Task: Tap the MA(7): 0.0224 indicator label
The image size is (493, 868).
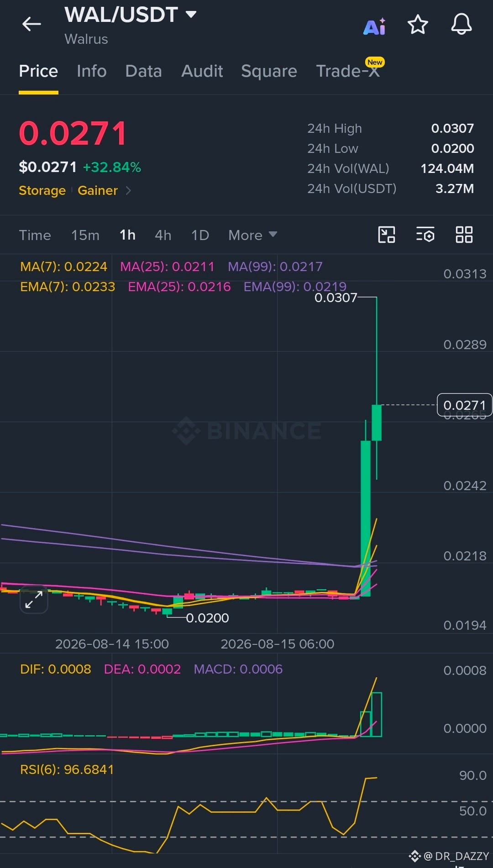Action: pyautogui.click(x=64, y=267)
